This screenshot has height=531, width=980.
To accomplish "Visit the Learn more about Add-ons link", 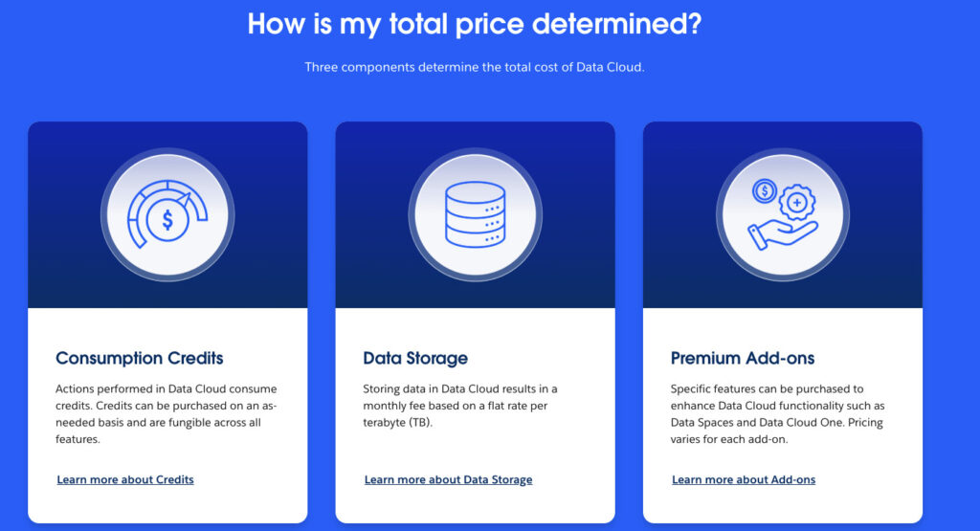I will click(744, 479).
